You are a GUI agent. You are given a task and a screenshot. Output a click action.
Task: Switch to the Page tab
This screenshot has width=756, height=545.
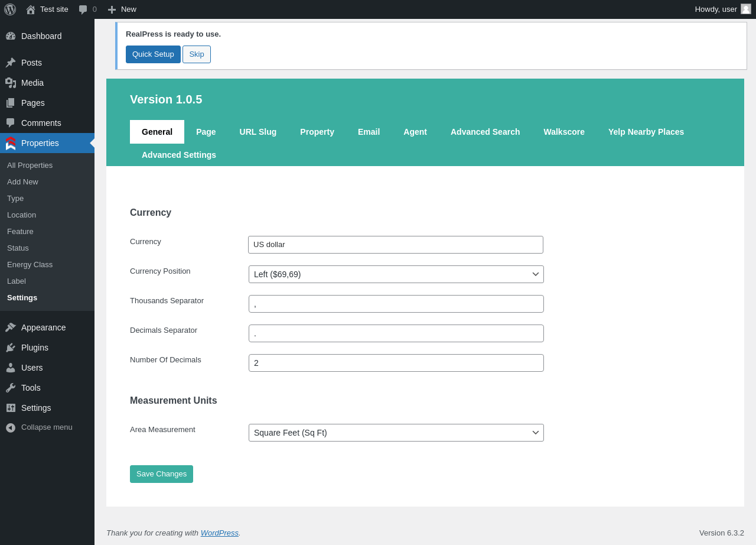[x=206, y=132]
